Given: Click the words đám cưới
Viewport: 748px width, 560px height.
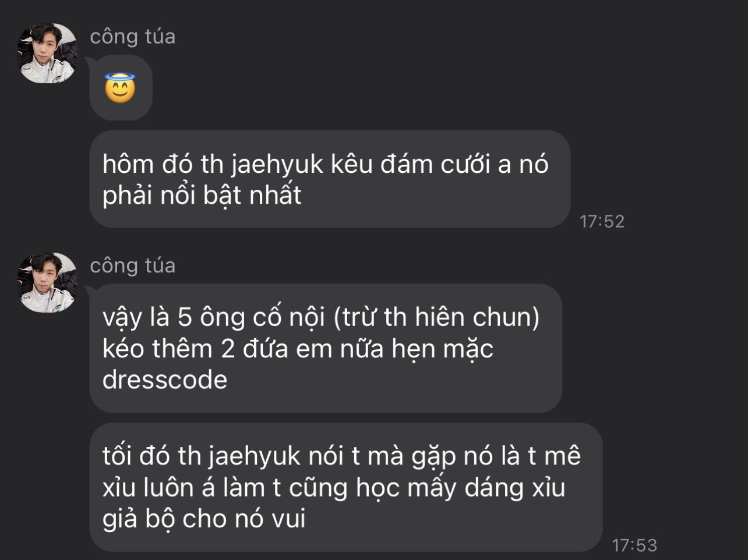Looking at the screenshot, I should tap(436, 165).
